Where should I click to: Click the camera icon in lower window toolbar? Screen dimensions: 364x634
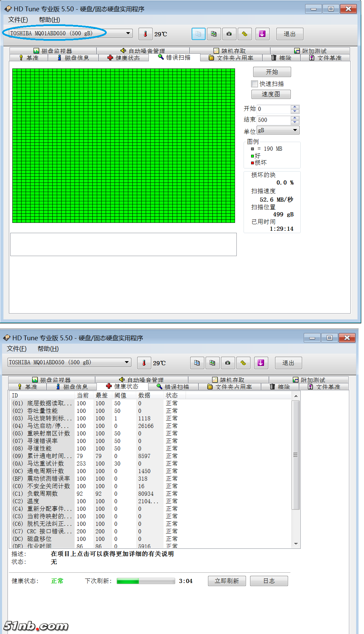(x=228, y=363)
